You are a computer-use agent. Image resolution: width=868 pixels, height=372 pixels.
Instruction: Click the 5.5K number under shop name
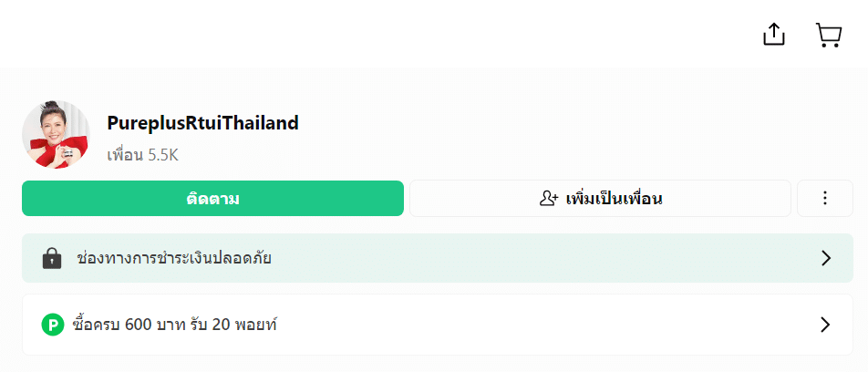click(162, 156)
